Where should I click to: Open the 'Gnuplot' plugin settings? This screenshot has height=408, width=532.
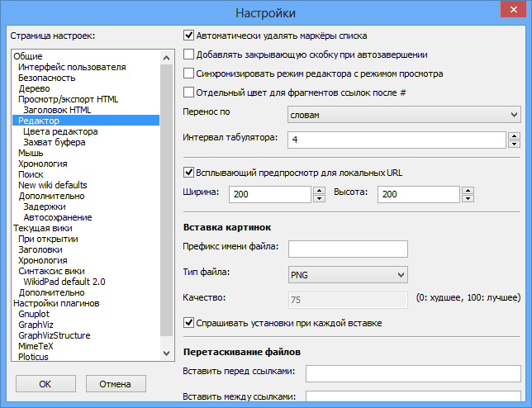coord(34,314)
